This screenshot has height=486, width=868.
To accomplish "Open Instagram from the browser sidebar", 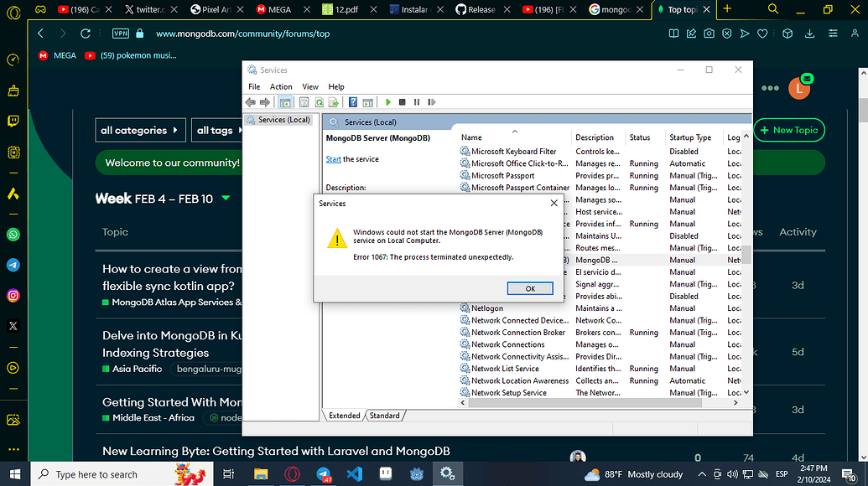I will coord(13,295).
